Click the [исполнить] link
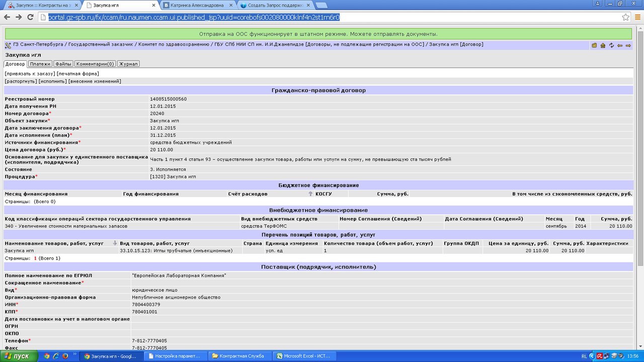This screenshot has height=362, width=644. click(x=53, y=81)
